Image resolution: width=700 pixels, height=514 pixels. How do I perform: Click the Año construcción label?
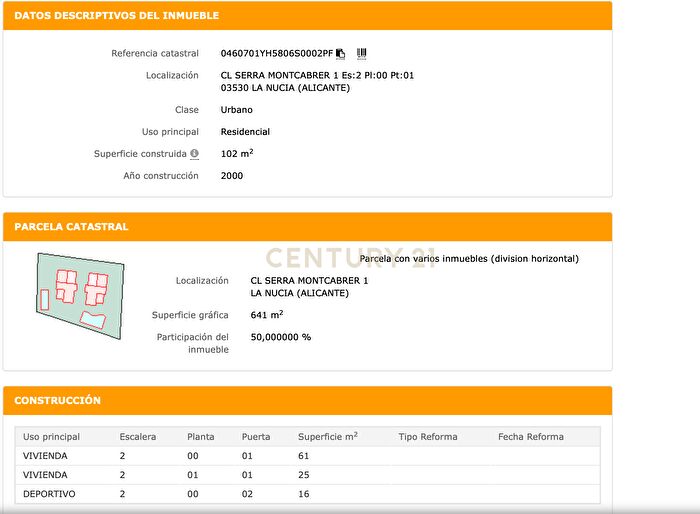click(x=161, y=176)
